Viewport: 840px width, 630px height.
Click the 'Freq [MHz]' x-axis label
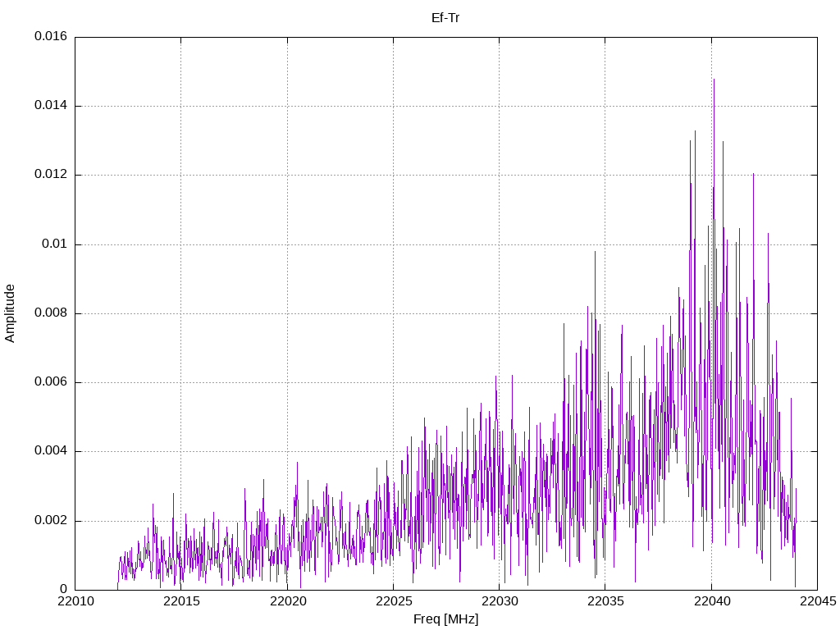click(x=445, y=619)
